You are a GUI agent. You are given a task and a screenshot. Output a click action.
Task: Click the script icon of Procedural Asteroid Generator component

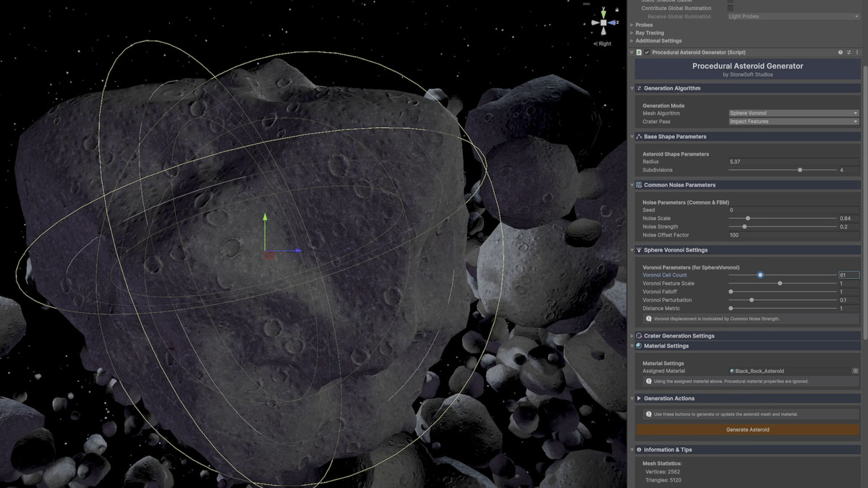tap(639, 52)
